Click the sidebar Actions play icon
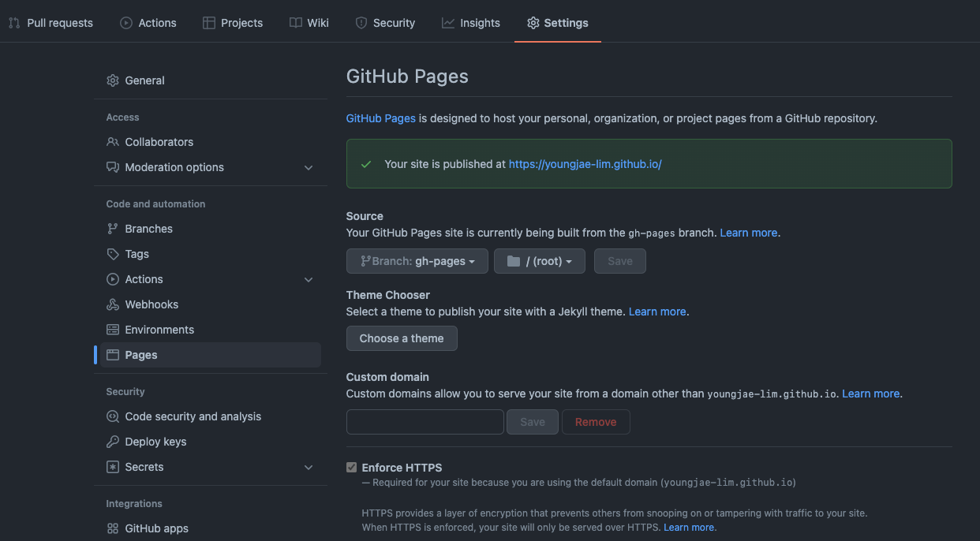Image resolution: width=980 pixels, height=541 pixels. click(113, 279)
